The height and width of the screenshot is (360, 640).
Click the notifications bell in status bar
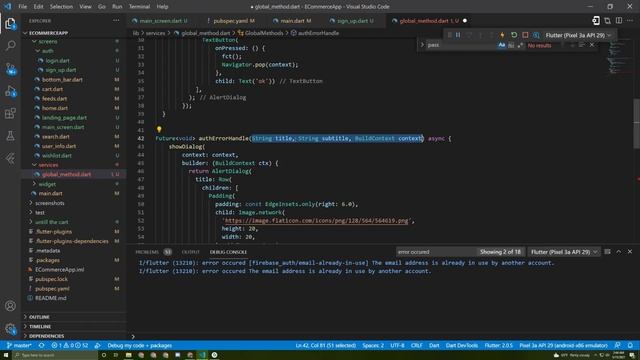click(630, 345)
